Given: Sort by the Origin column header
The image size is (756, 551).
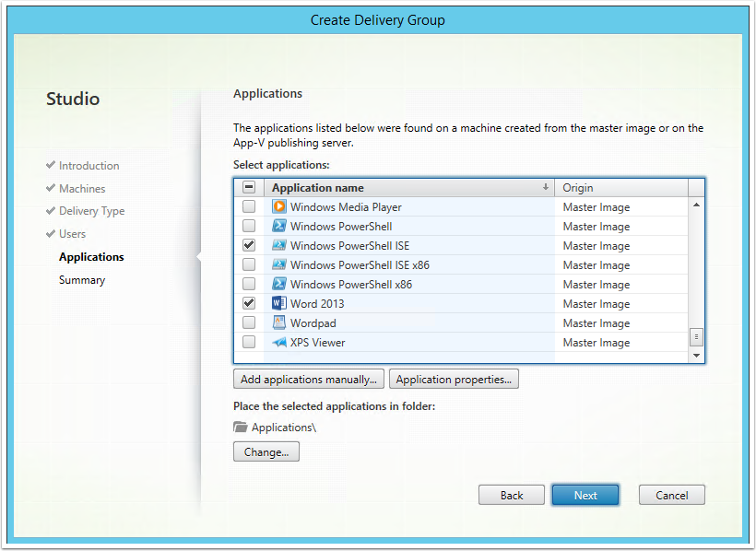Looking at the screenshot, I should (x=621, y=188).
